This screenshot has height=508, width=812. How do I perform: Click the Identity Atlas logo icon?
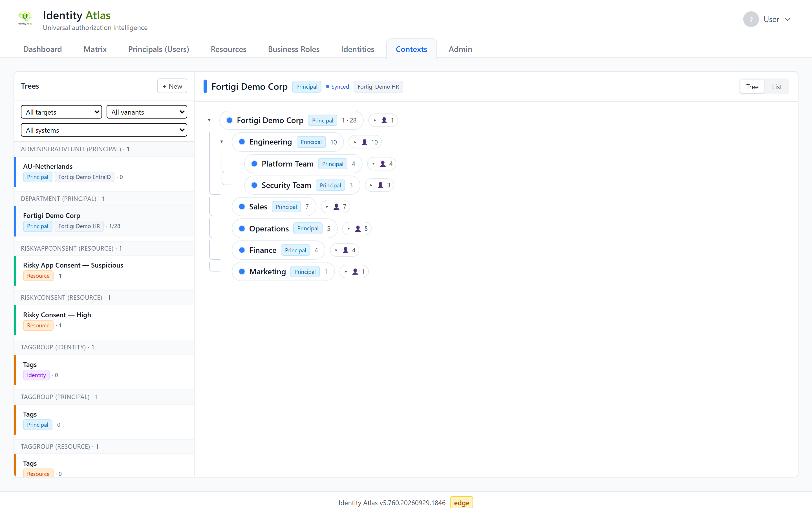[25, 18]
